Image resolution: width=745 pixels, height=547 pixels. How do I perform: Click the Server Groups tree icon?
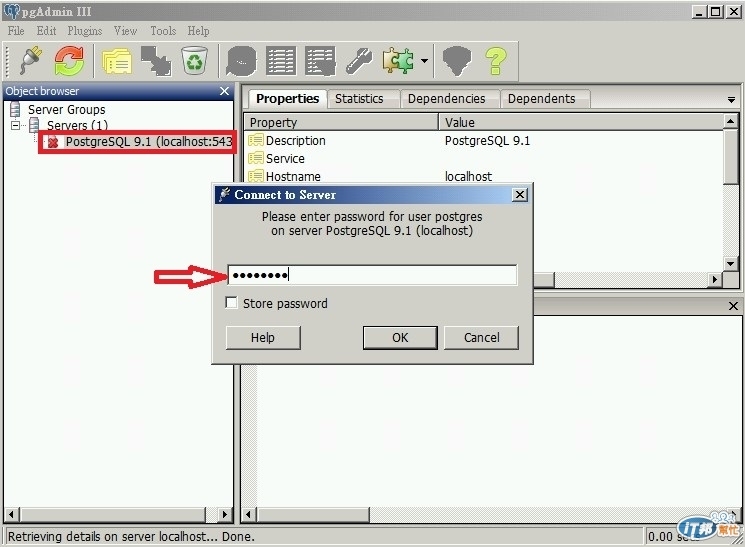(x=15, y=109)
